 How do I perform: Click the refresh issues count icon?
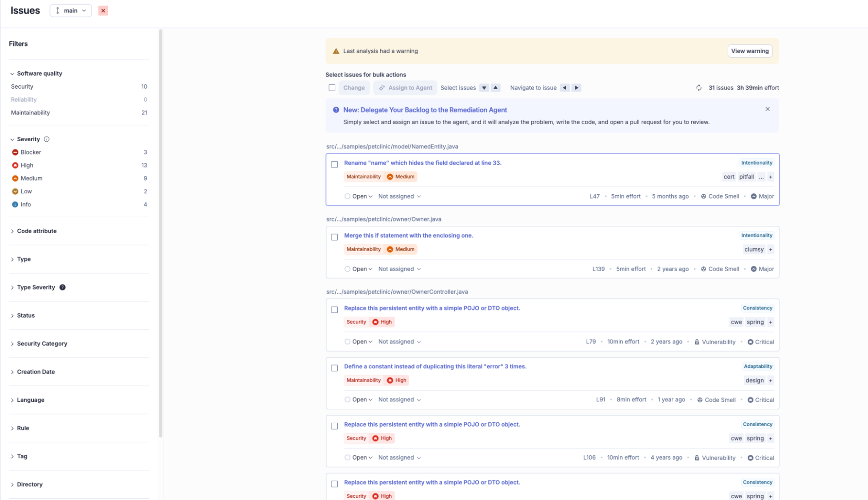tap(699, 88)
